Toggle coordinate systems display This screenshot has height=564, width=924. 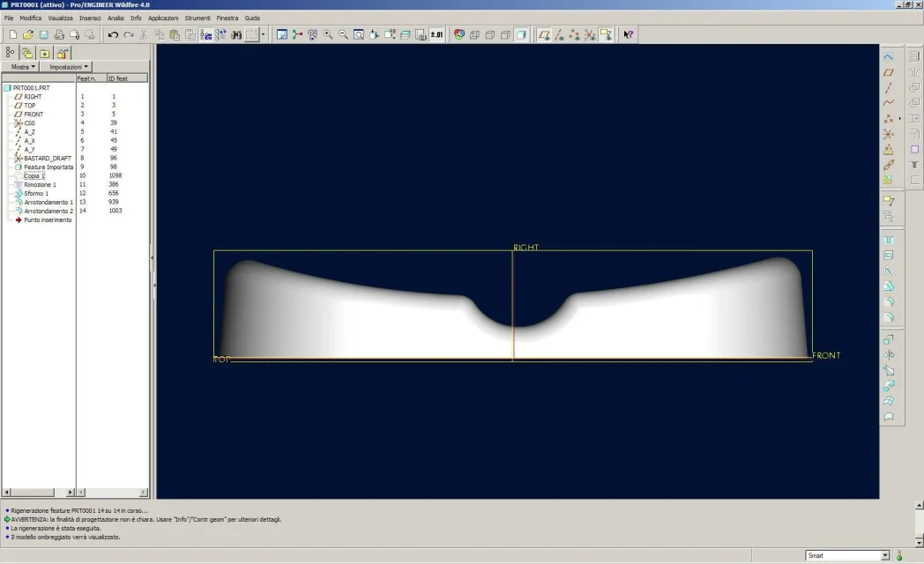590,34
